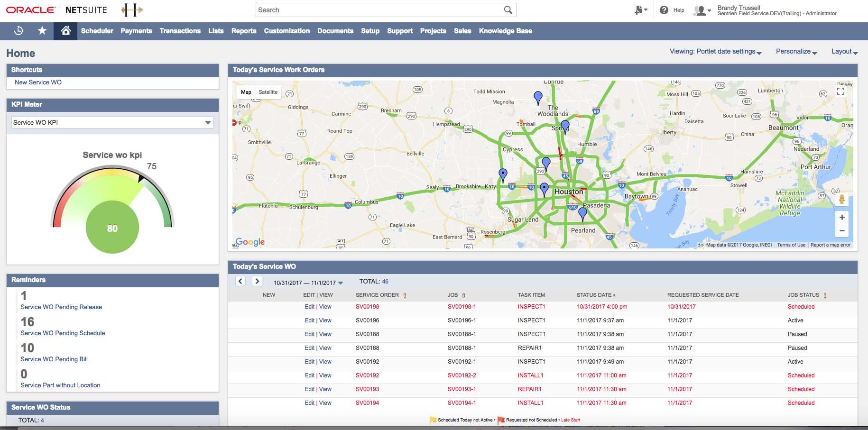Image resolution: width=868 pixels, height=430 pixels.
Task: Open the Help question mark icon
Action: click(664, 10)
